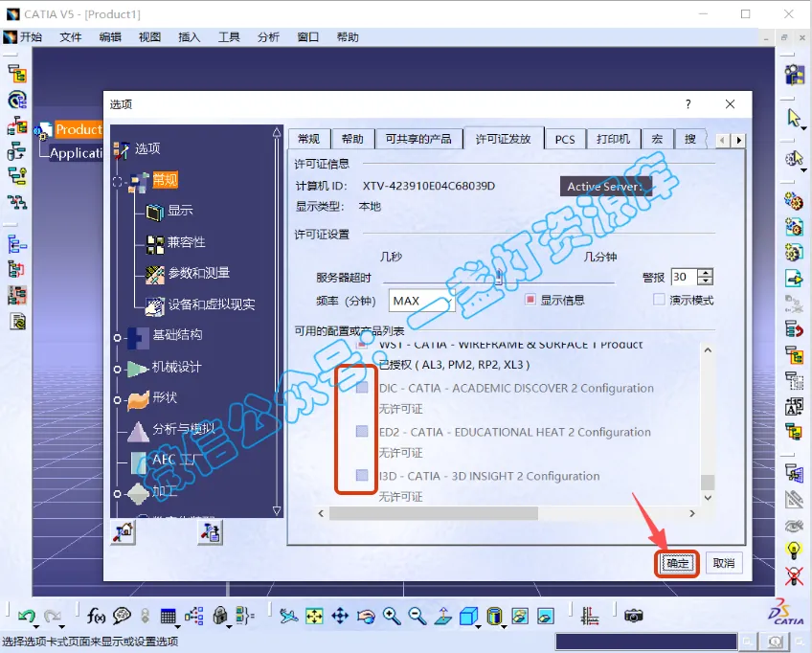Open the 工具 menu
The image size is (812, 653).
tap(229, 37)
